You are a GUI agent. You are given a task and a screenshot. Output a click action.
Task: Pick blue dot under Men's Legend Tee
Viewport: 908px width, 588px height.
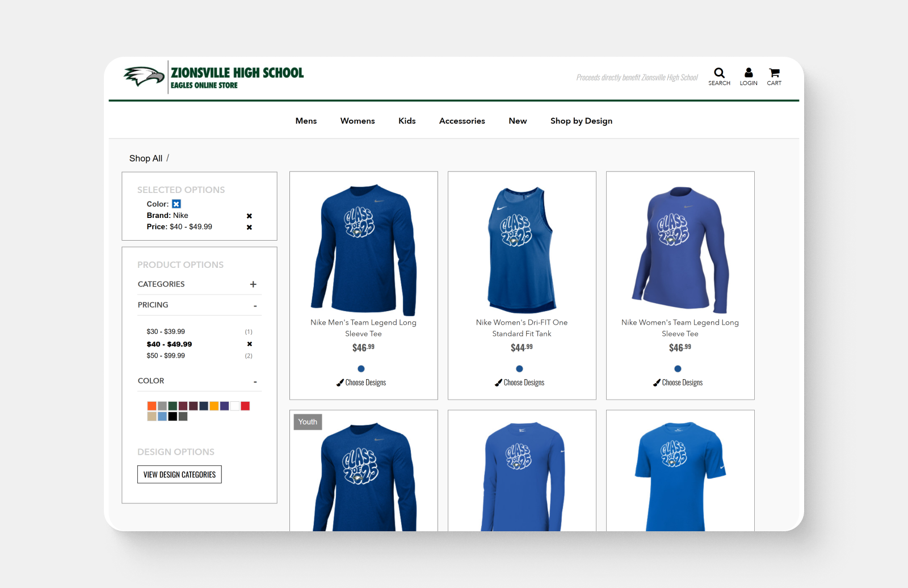[x=361, y=369]
